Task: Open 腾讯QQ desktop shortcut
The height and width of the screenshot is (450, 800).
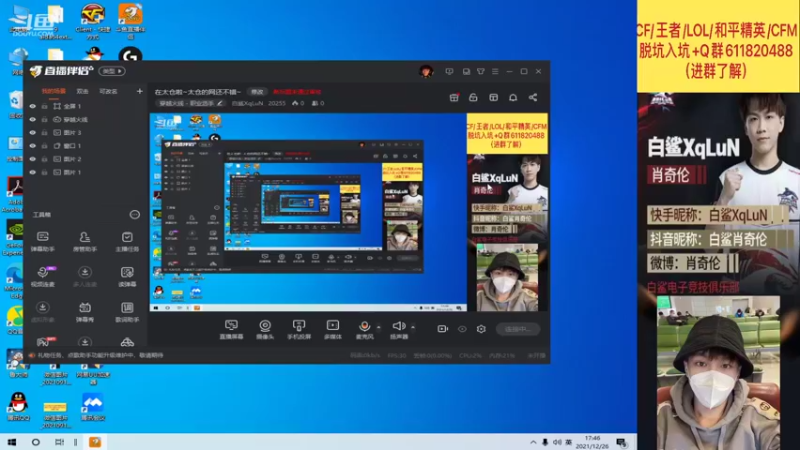Action: coord(18,407)
